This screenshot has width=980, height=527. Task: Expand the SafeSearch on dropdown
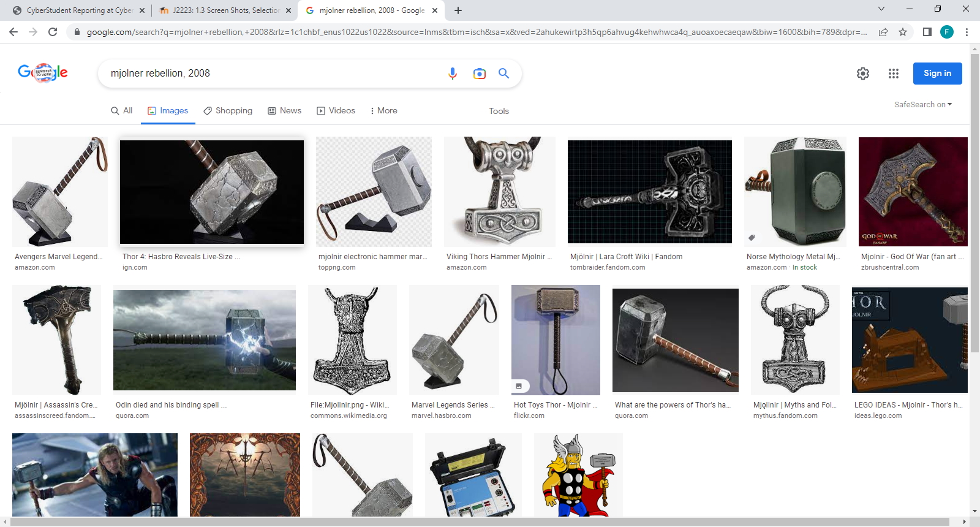tap(922, 105)
